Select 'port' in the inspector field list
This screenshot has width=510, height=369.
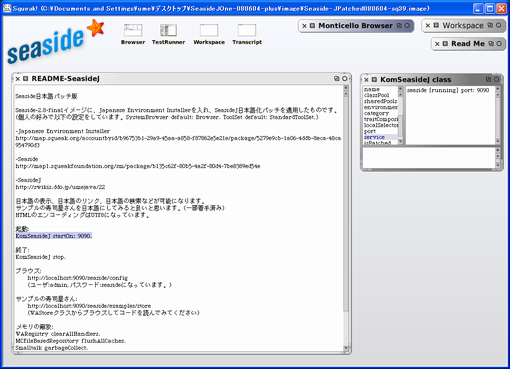(370, 131)
